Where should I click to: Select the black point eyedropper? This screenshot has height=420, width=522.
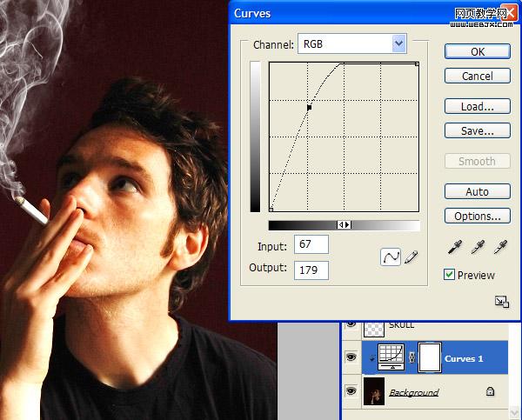[x=455, y=247]
